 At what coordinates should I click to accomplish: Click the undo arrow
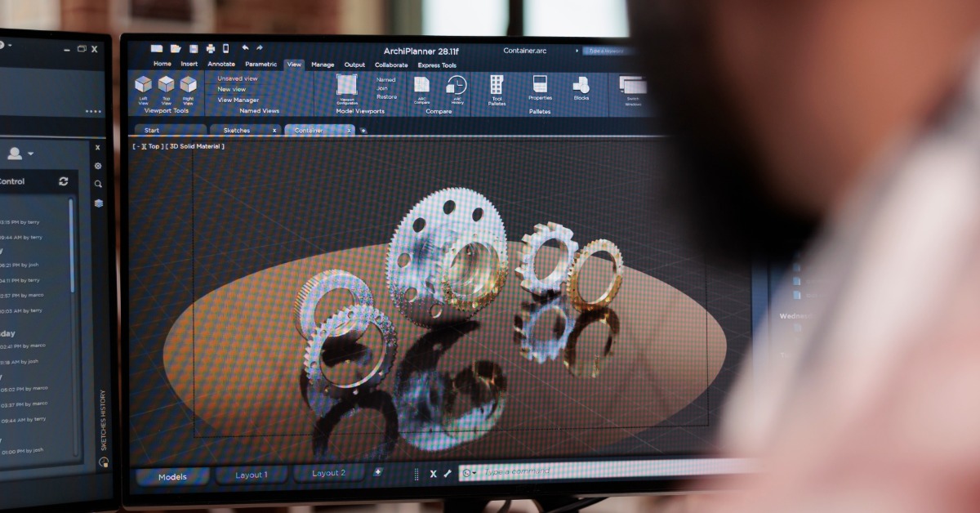click(245, 48)
